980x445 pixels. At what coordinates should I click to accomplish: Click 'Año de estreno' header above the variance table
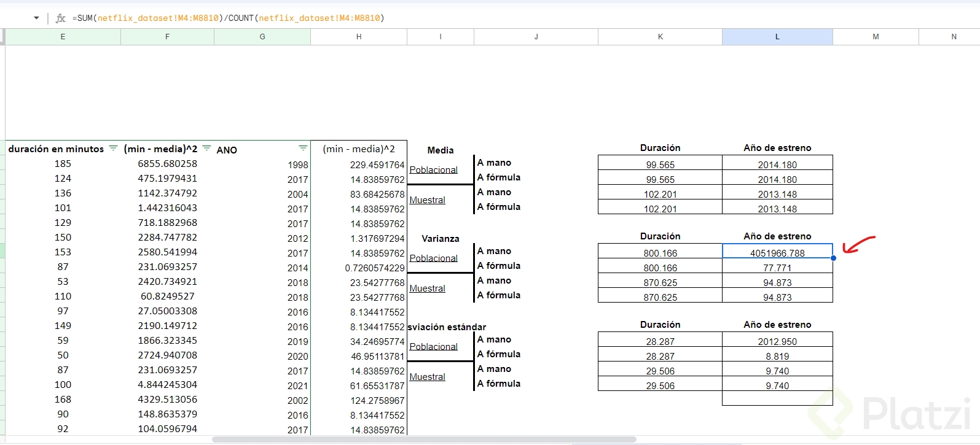click(x=777, y=236)
